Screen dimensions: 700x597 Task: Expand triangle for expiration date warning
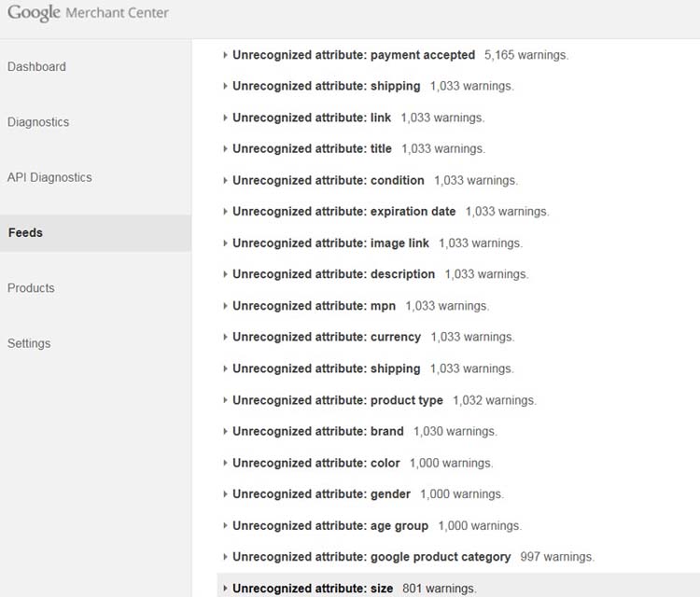tap(225, 212)
